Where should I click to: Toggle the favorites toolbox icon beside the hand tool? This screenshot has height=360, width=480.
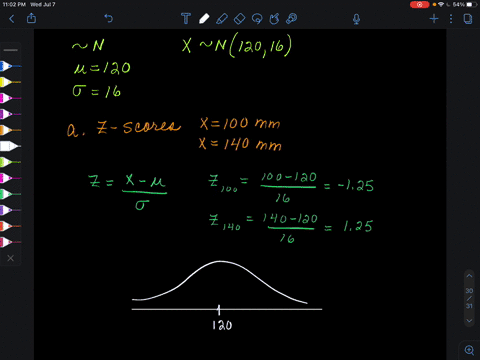(x=292, y=19)
